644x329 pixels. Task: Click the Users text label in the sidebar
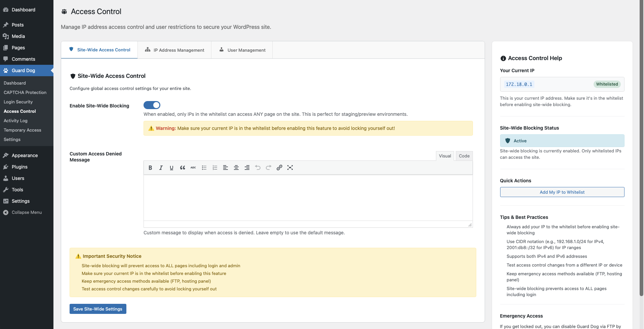point(18,178)
